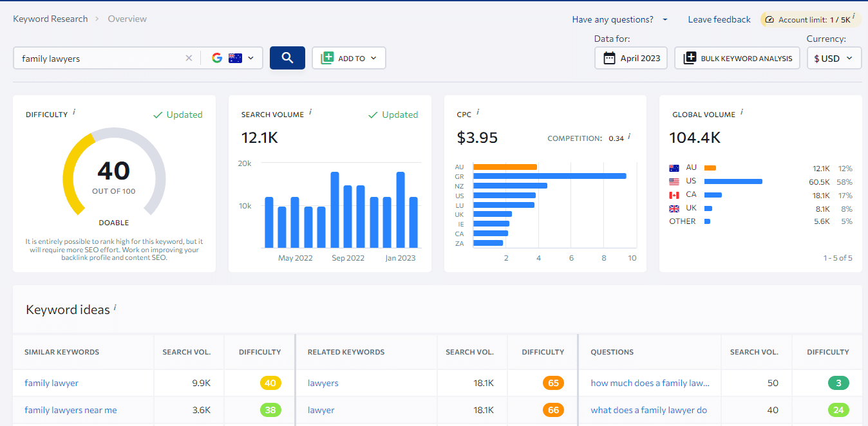The height and width of the screenshot is (426, 868).
Task: Go to Keyword Research breadcrumb
Action: point(50,19)
